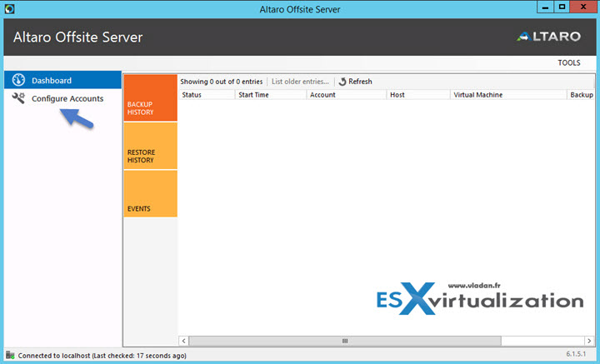
Task: Click the Dashboard gauge icon
Action: tap(18, 80)
